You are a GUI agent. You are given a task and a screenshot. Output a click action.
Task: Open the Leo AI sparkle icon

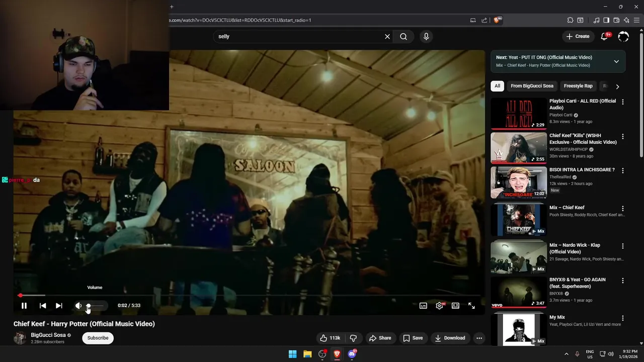[x=626, y=20]
